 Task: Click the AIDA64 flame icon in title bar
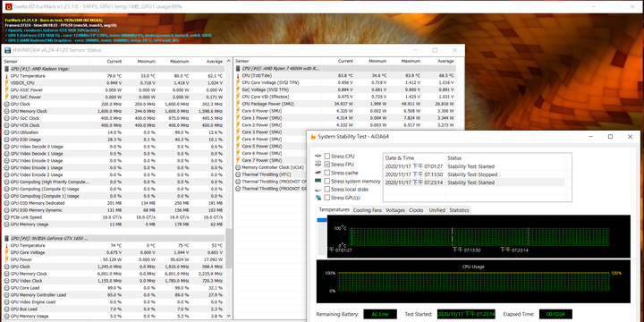[x=313, y=137]
